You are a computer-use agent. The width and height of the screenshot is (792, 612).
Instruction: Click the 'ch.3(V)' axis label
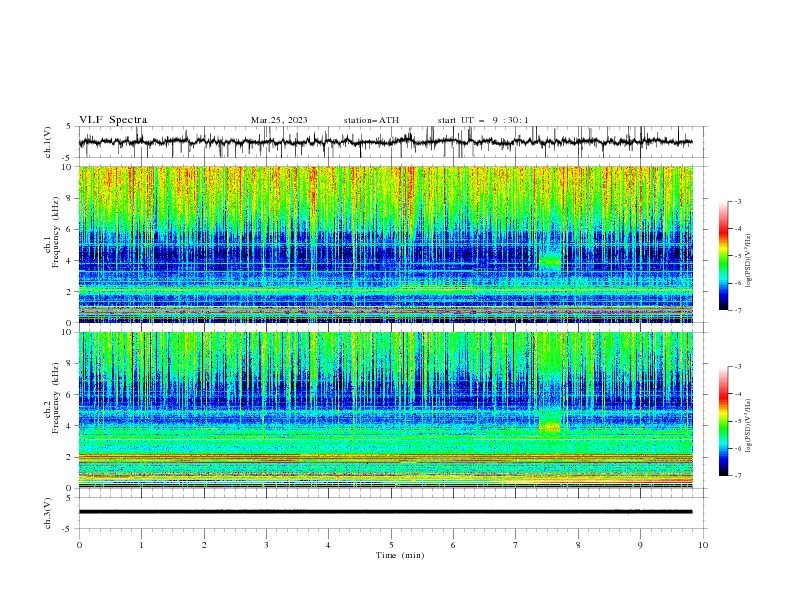(x=48, y=513)
